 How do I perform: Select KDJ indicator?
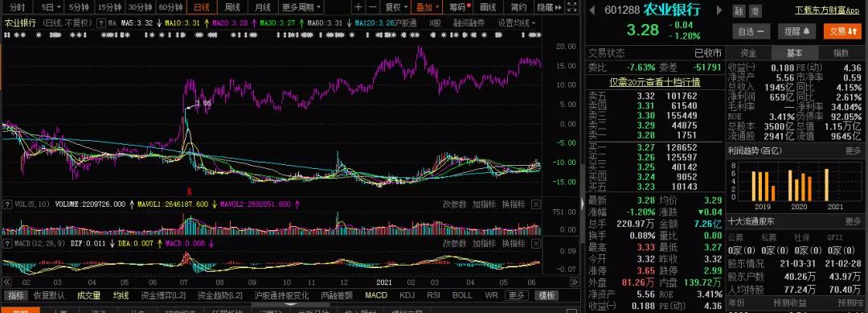pos(407,295)
